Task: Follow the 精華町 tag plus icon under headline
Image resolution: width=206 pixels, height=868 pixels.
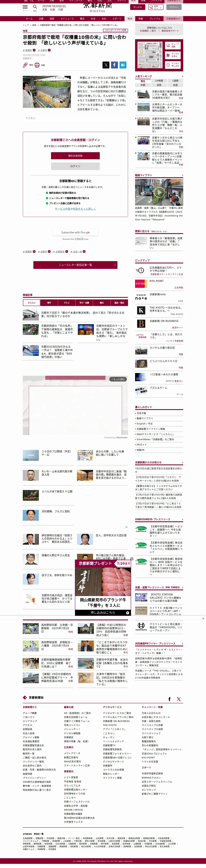Action: (34, 50)
